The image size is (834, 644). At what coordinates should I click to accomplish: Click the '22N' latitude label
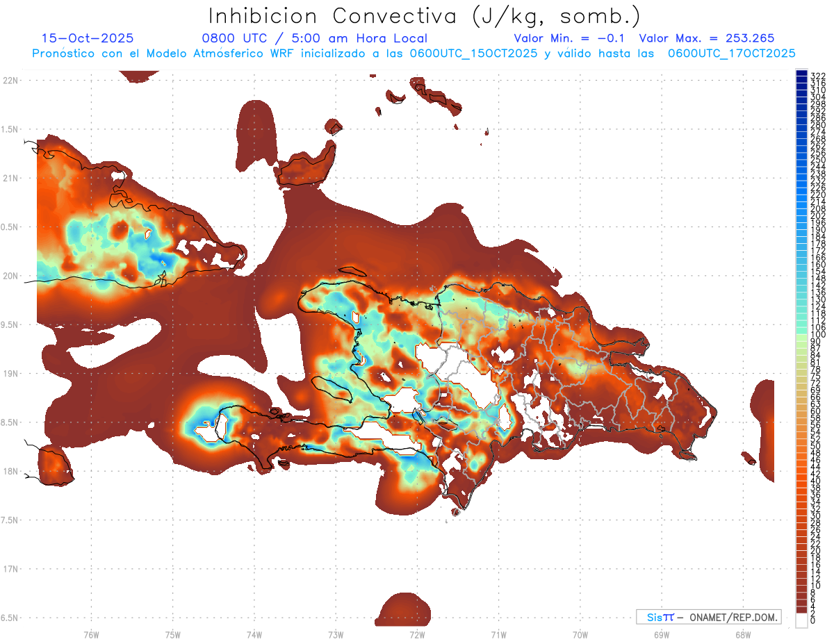tap(10, 81)
